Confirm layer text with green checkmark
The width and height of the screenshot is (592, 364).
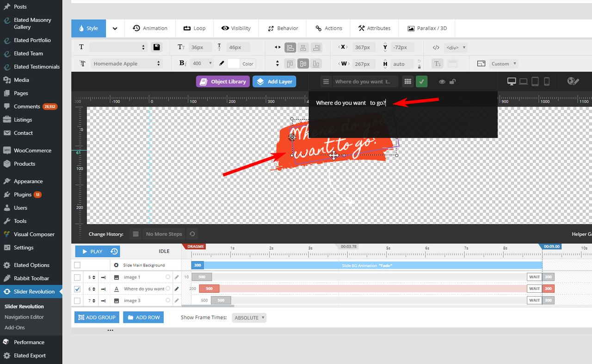422,81
